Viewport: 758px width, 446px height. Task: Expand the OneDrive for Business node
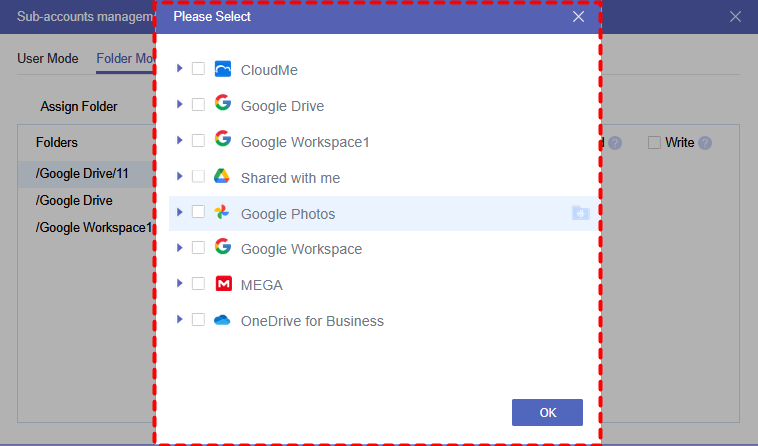click(x=180, y=320)
